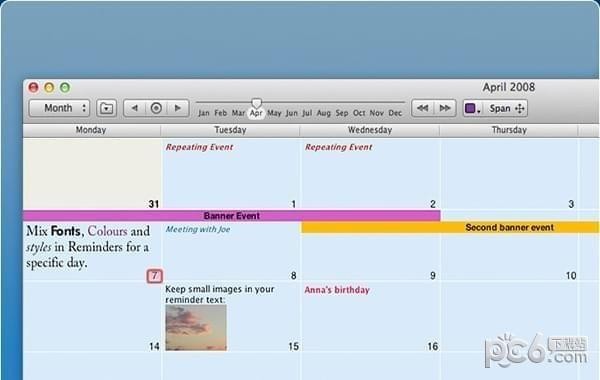Click day number 10
The height and width of the screenshot is (380, 600).
click(571, 276)
